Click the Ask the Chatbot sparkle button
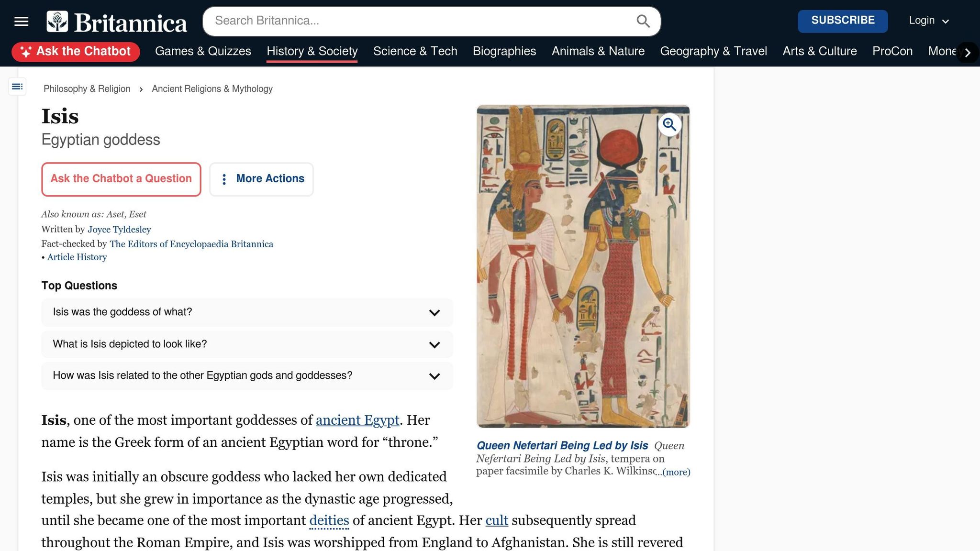980x551 pixels. click(x=76, y=52)
